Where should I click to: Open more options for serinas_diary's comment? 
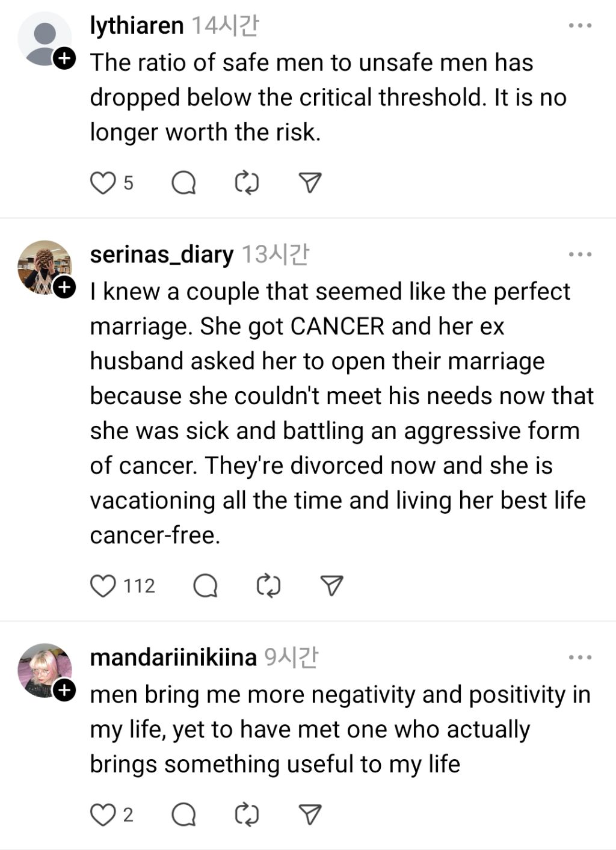pos(580,255)
